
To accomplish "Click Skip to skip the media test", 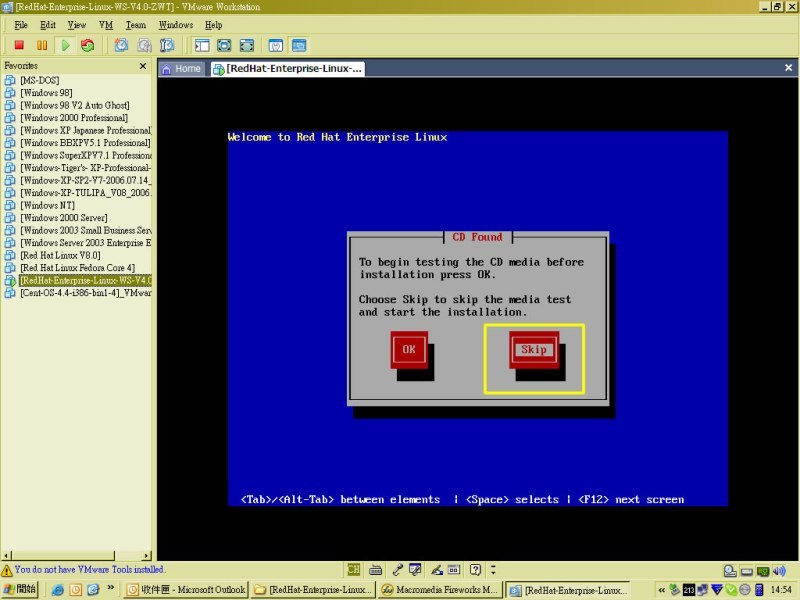I will pyautogui.click(x=534, y=349).
